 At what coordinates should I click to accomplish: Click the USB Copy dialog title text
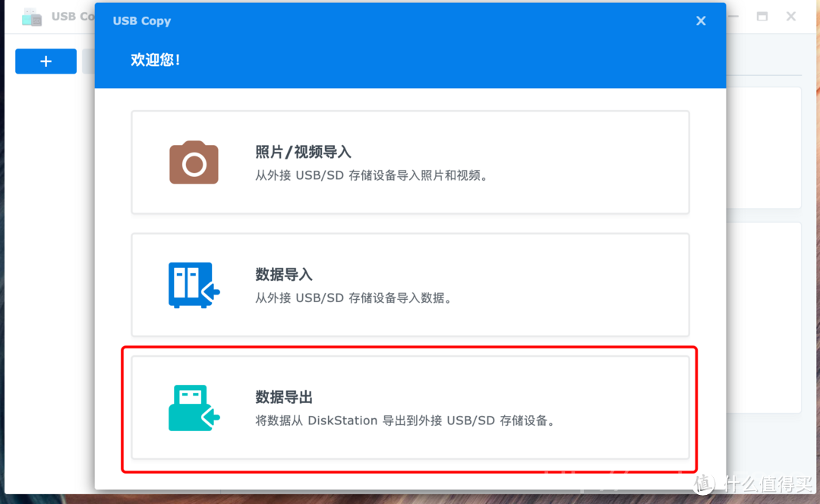pos(142,21)
